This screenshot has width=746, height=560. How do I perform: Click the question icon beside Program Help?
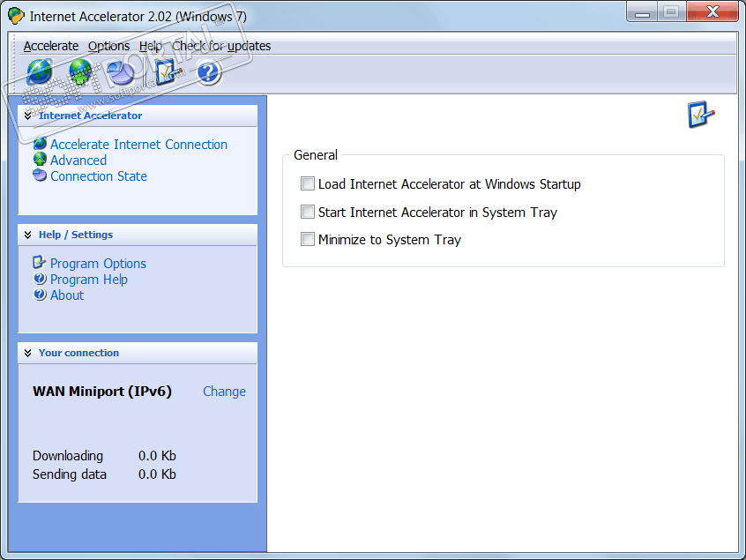coord(40,279)
